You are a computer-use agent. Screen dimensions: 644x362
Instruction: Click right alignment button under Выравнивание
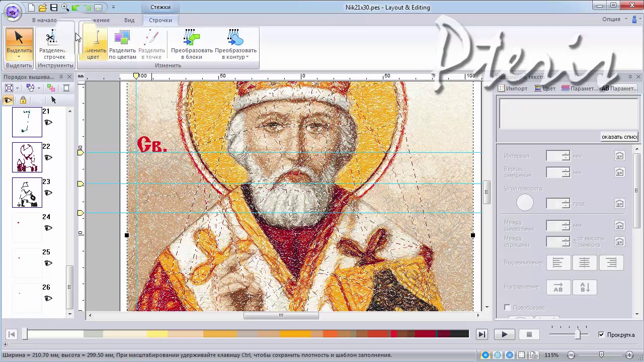tap(611, 263)
